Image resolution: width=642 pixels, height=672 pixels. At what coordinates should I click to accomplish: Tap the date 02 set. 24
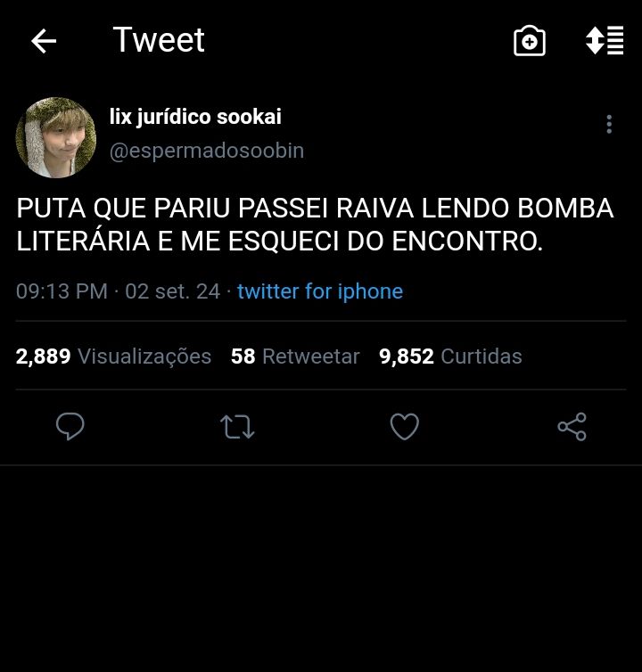coord(172,291)
